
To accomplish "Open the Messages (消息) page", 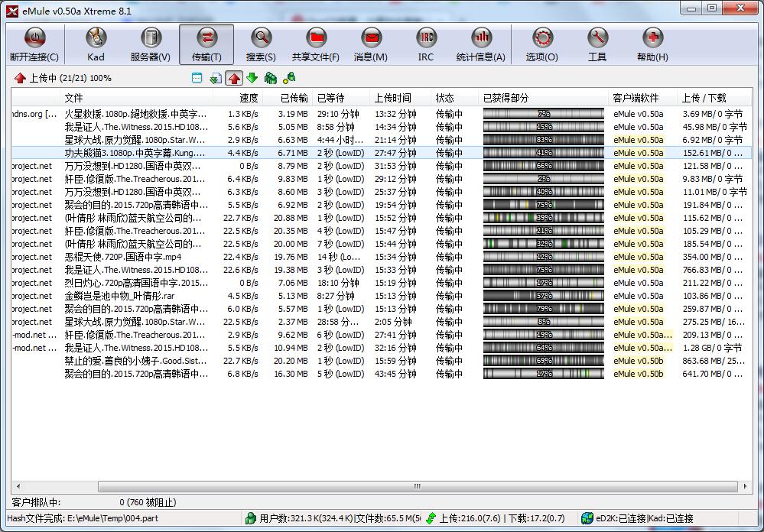I will pos(371,44).
